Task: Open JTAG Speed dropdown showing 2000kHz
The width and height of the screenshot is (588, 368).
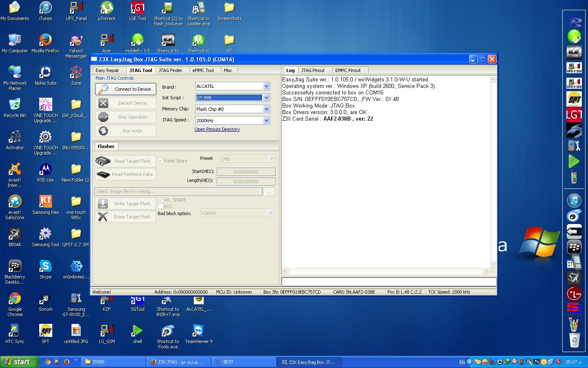Action: tap(232, 121)
